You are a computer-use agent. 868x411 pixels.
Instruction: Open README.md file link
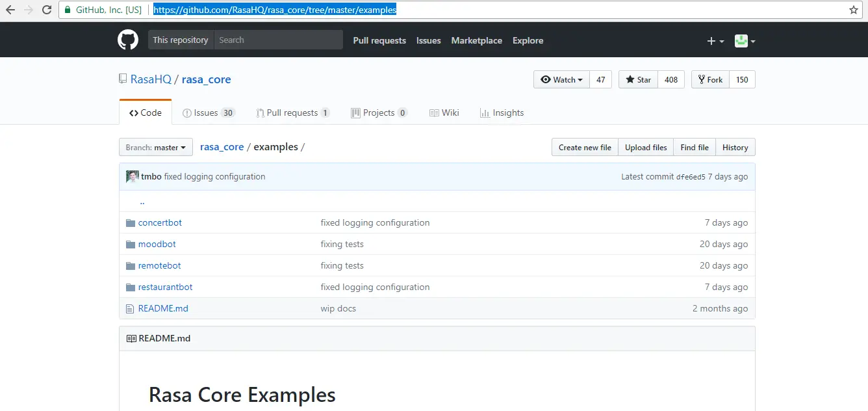click(163, 308)
